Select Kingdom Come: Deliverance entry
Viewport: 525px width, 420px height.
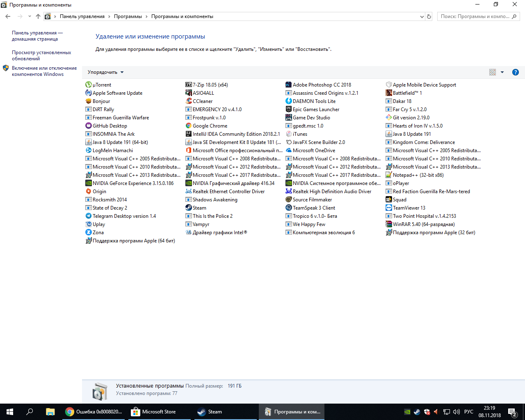(x=420, y=142)
